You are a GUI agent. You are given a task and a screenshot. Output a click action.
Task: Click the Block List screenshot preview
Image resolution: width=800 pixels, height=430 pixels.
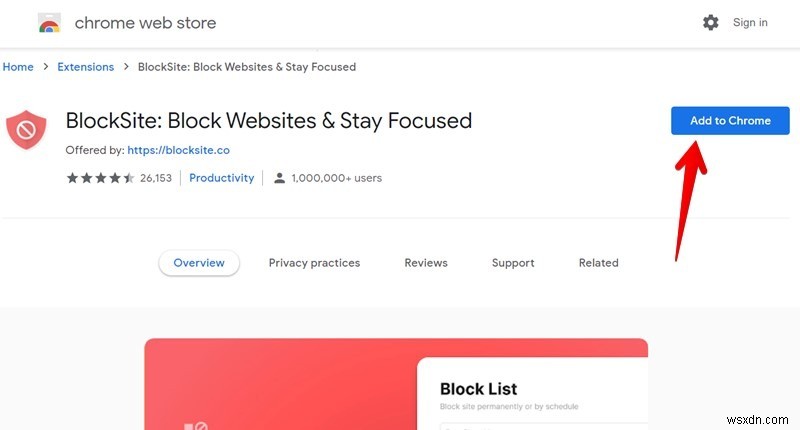pos(396,385)
